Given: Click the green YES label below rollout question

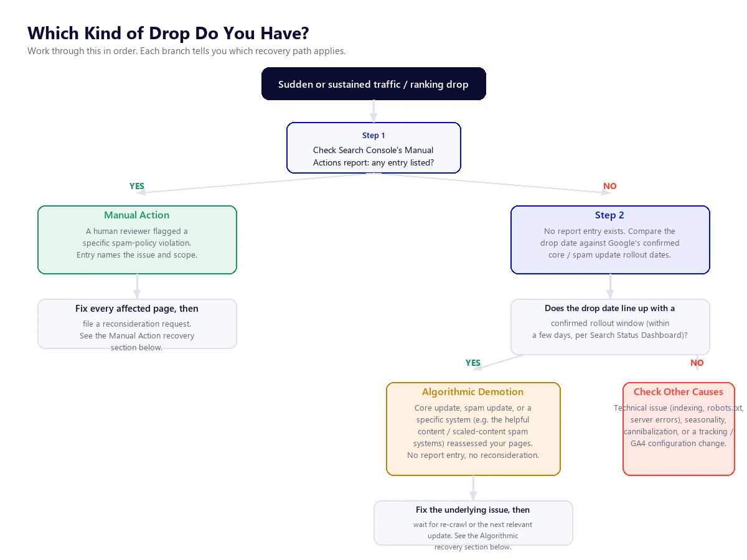Looking at the screenshot, I should [473, 363].
